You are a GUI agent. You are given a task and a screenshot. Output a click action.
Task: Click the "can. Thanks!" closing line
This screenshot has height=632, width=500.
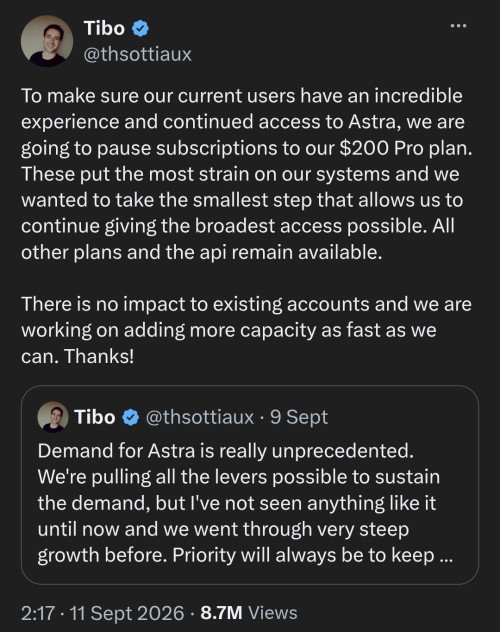coord(77,356)
